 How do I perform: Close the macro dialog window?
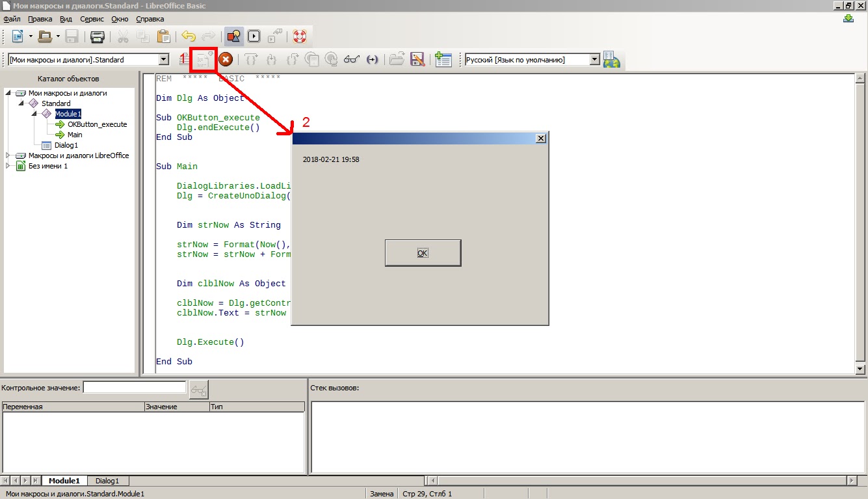(x=540, y=139)
